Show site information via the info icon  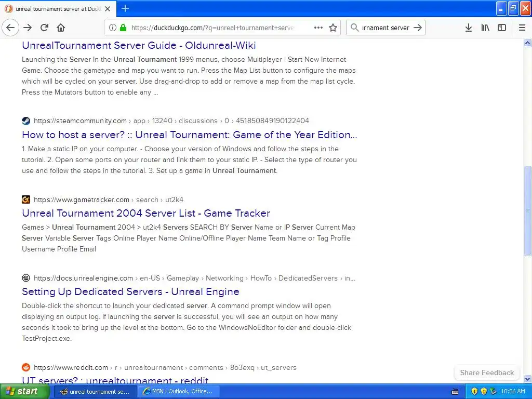coord(113,28)
